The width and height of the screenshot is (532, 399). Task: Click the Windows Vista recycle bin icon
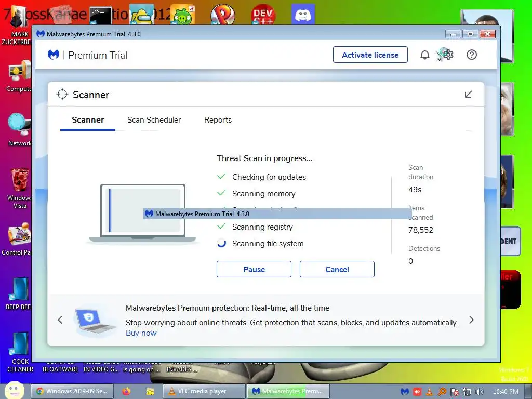19,188
